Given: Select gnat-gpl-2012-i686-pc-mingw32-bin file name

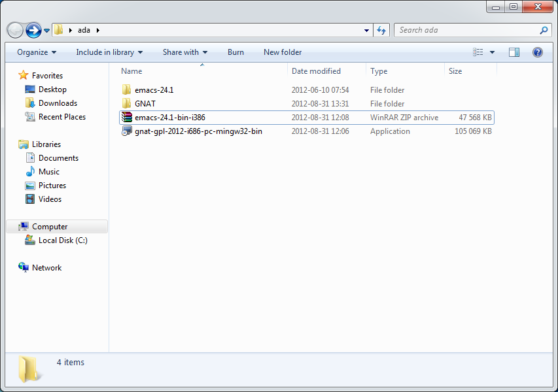Looking at the screenshot, I should (199, 131).
